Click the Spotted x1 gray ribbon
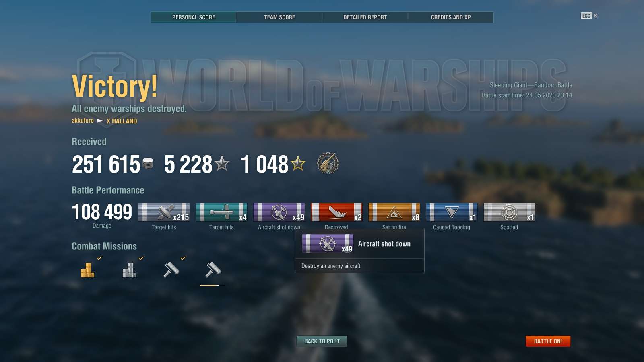The image size is (644, 362). [509, 212]
